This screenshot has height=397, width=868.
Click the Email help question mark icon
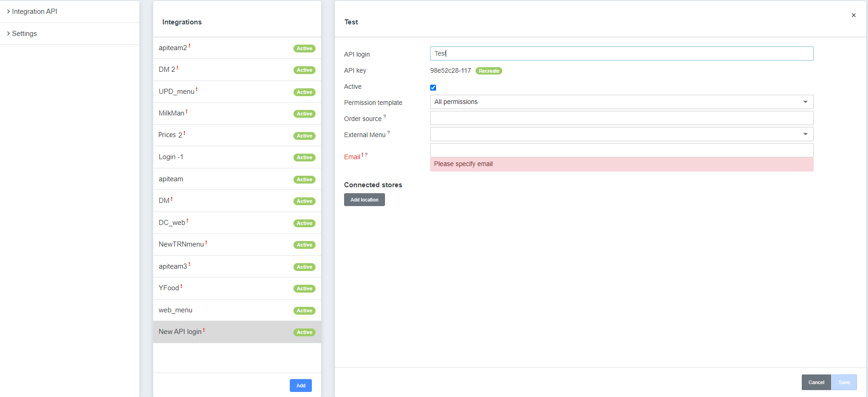[366, 155]
